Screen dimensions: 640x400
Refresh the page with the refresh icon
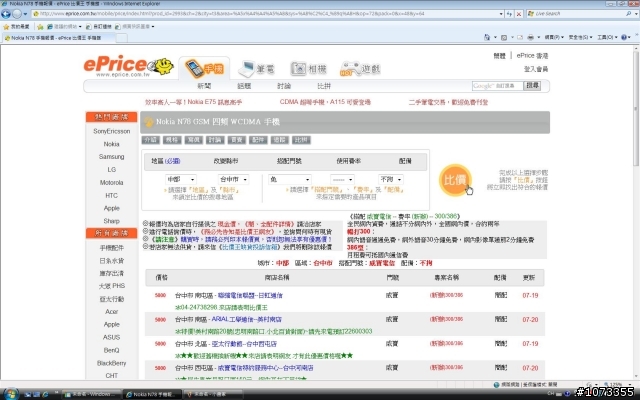[x=509, y=14]
